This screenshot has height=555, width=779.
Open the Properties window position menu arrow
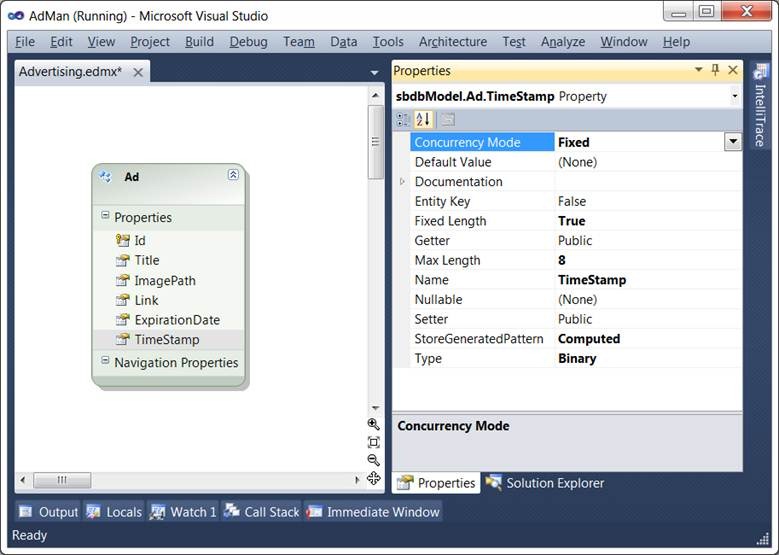(x=699, y=70)
